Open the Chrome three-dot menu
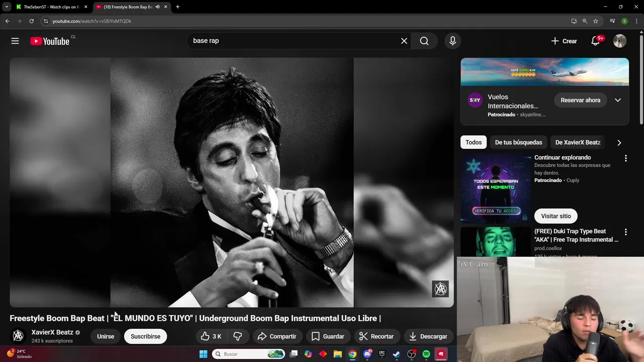The width and height of the screenshot is (644, 362). (636, 21)
